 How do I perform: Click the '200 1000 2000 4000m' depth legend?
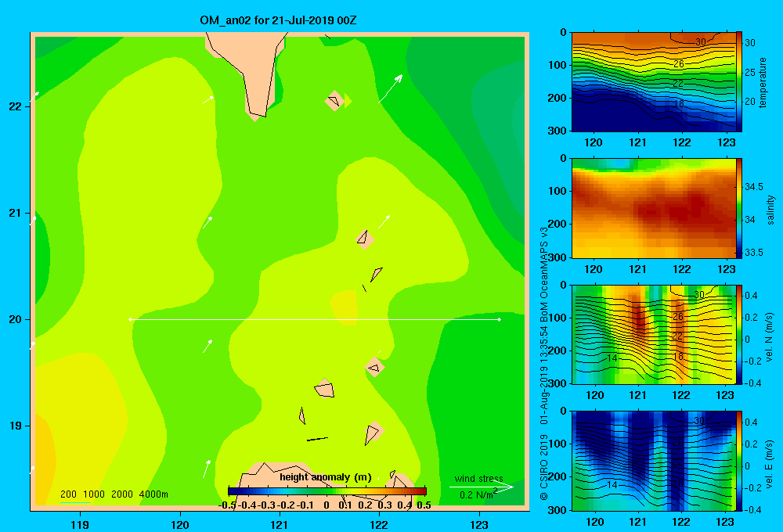pos(114,494)
